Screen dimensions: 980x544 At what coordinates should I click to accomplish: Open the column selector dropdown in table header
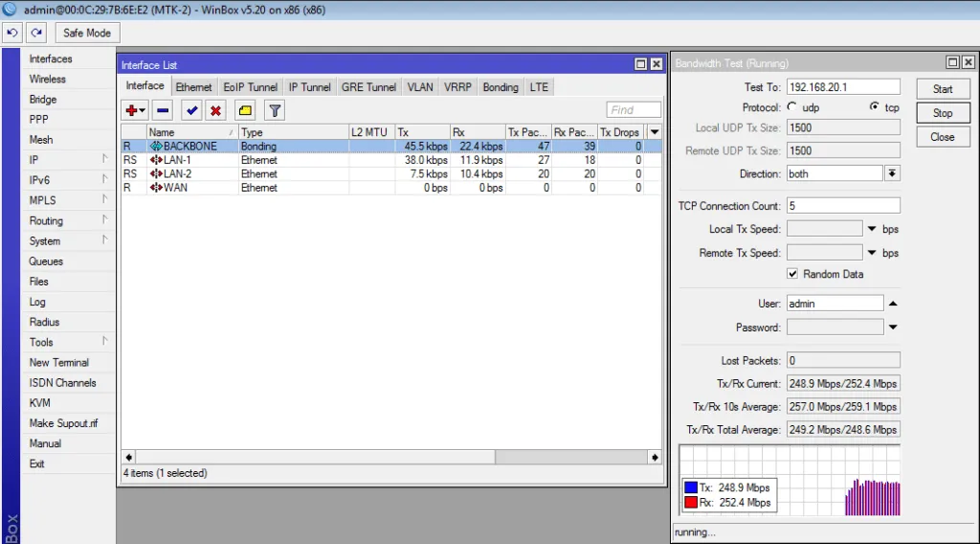click(x=655, y=132)
